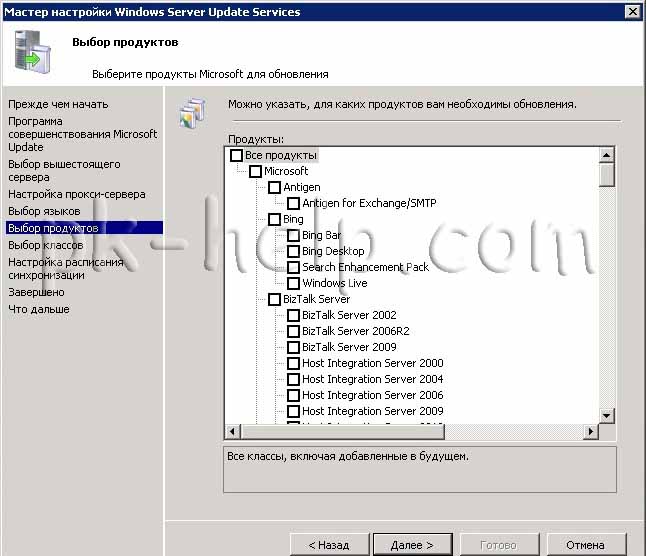Click the server update wizard icon
The width and height of the screenshot is (646, 556).
coord(32,52)
